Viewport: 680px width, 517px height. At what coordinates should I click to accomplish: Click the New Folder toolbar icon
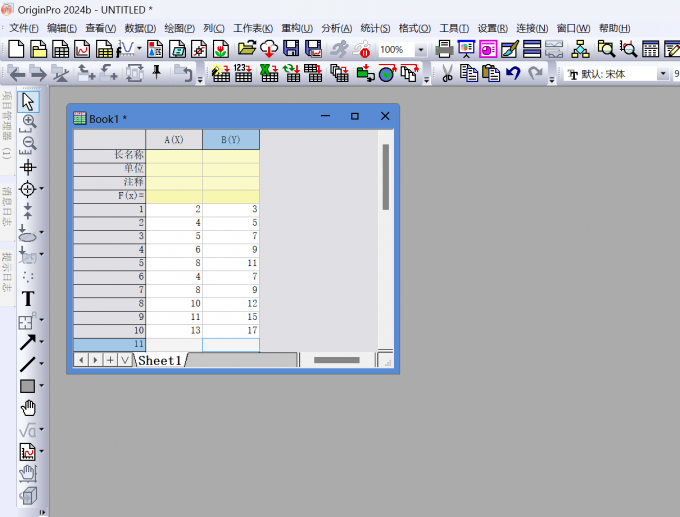click(x=38, y=49)
